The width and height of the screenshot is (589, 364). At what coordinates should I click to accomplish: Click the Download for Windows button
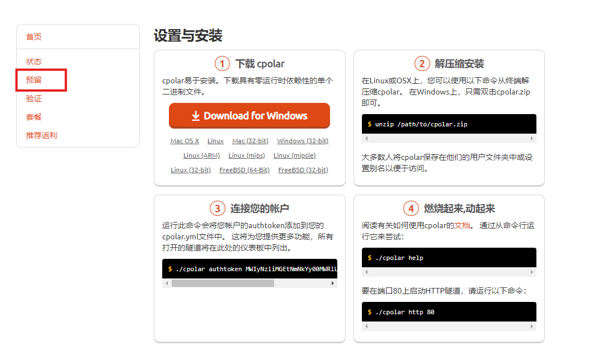tap(249, 116)
